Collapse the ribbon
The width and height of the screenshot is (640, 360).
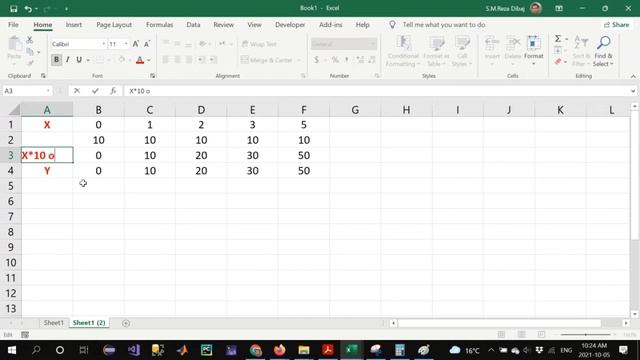coord(633,76)
